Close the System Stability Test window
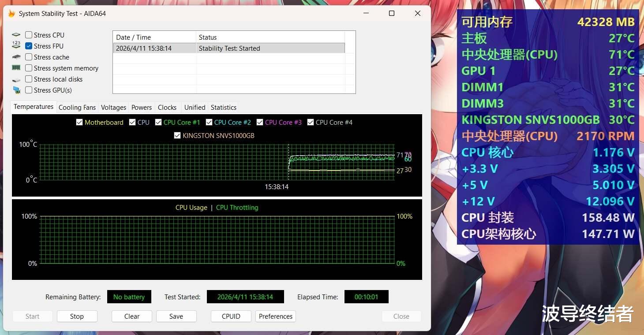 (x=417, y=13)
